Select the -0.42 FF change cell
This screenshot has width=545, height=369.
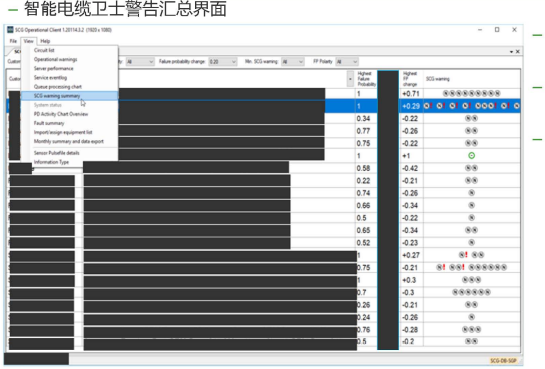tap(411, 168)
